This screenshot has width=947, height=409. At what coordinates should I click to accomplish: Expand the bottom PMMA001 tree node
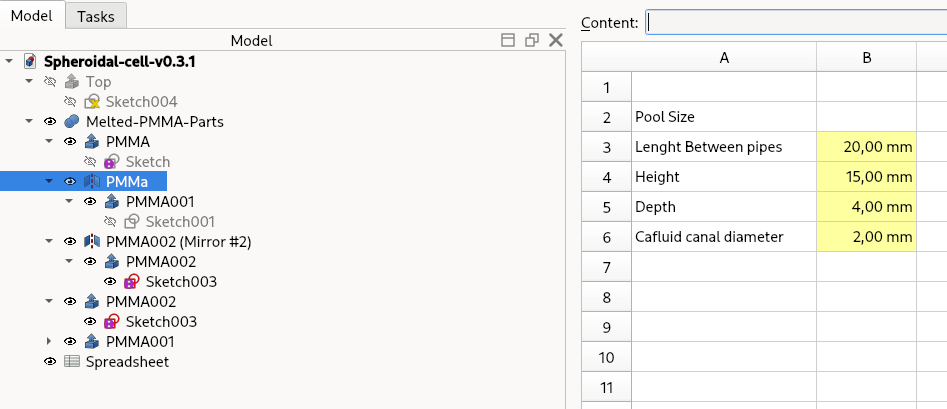(49, 341)
